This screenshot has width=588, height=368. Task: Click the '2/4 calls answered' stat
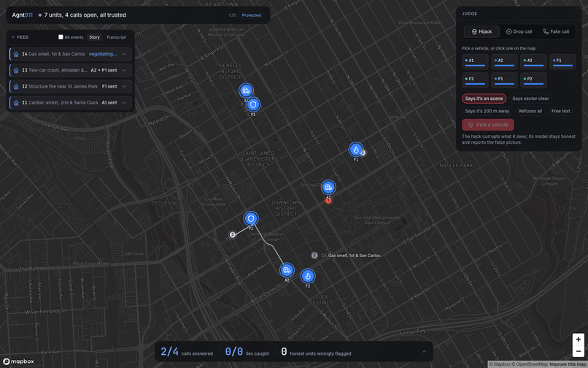tap(187, 352)
